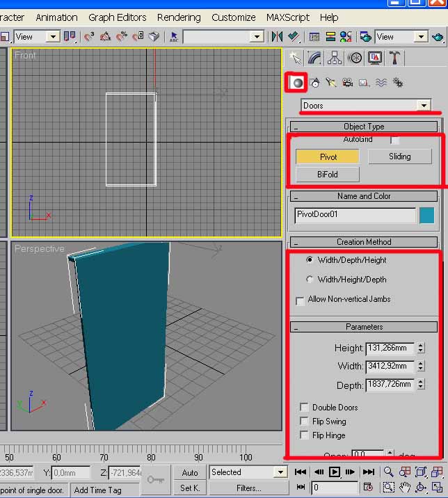Screen dimensions: 448x498
Task: Open the Graph Editors menu
Action: pyautogui.click(x=117, y=17)
